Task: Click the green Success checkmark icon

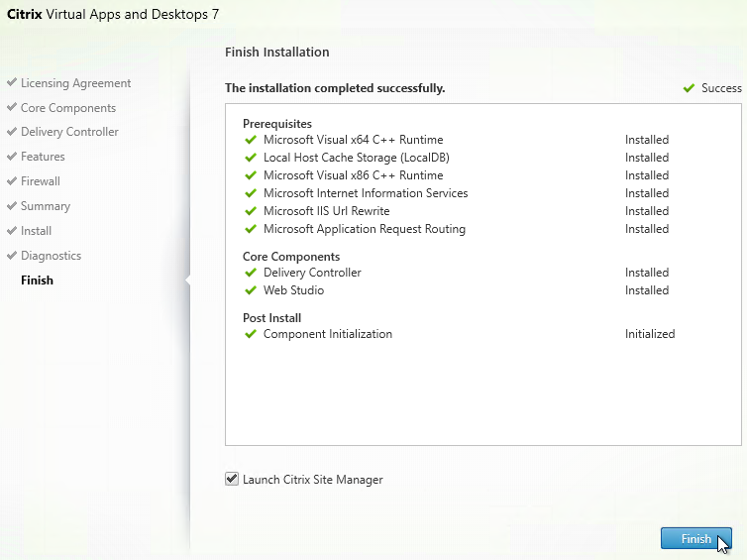Action: [689, 88]
